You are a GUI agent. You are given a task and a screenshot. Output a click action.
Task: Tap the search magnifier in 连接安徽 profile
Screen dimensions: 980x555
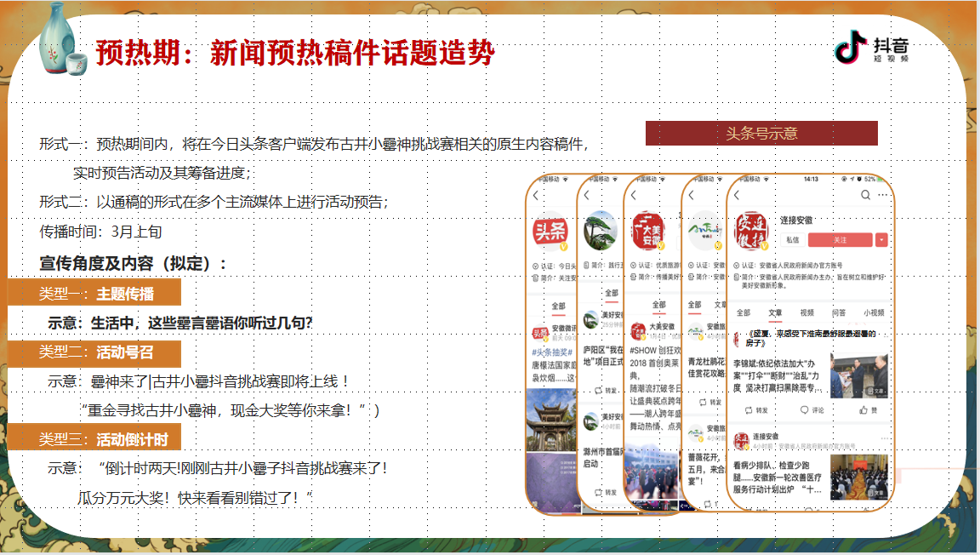coord(865,195)
